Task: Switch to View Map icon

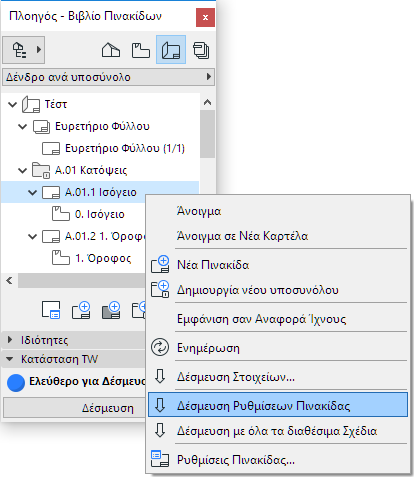Action: pos(141,50)
